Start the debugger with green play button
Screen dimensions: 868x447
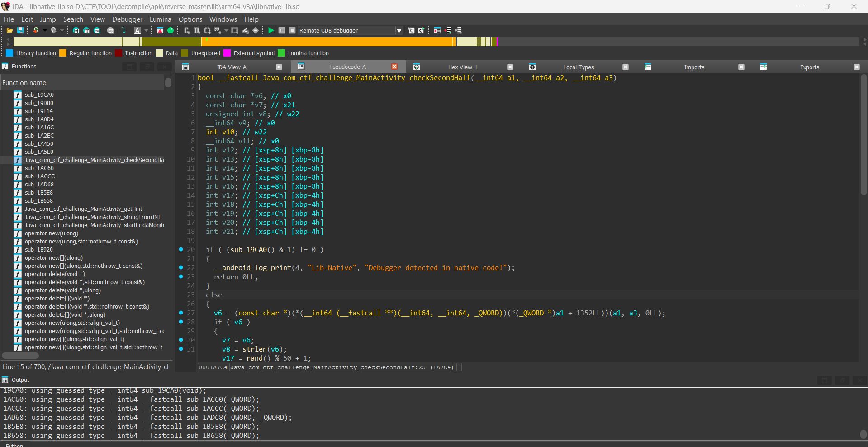[271, 30]
